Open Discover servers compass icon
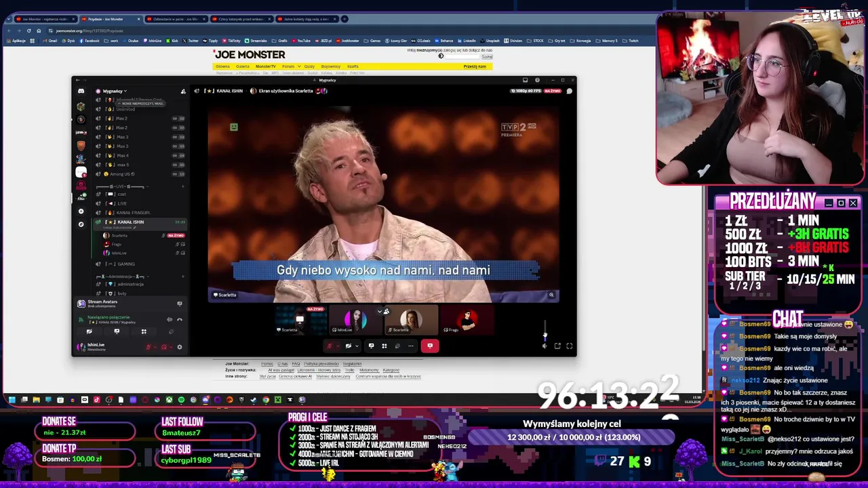The height and width of the screenshot is (488, 868). click(x=81, y=224)
